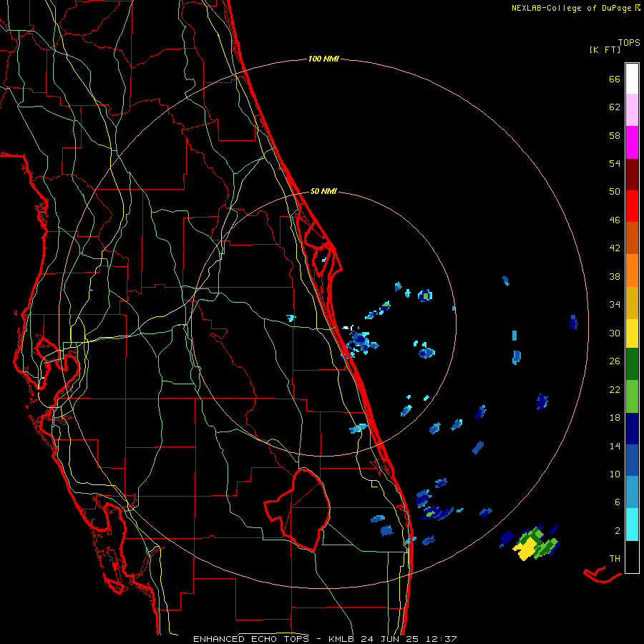The image size is (644, 644).
Task: Select the magenta legend swatch
Action: [632, 142]
